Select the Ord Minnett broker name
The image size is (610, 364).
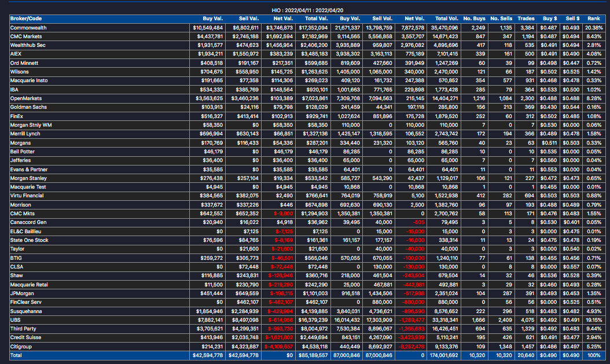pos(24,63)
